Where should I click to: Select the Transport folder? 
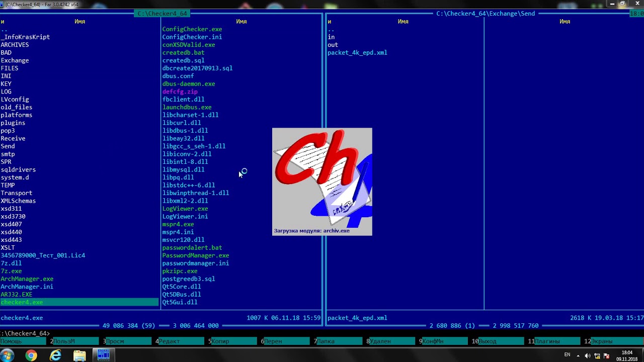tap(17, 193)
